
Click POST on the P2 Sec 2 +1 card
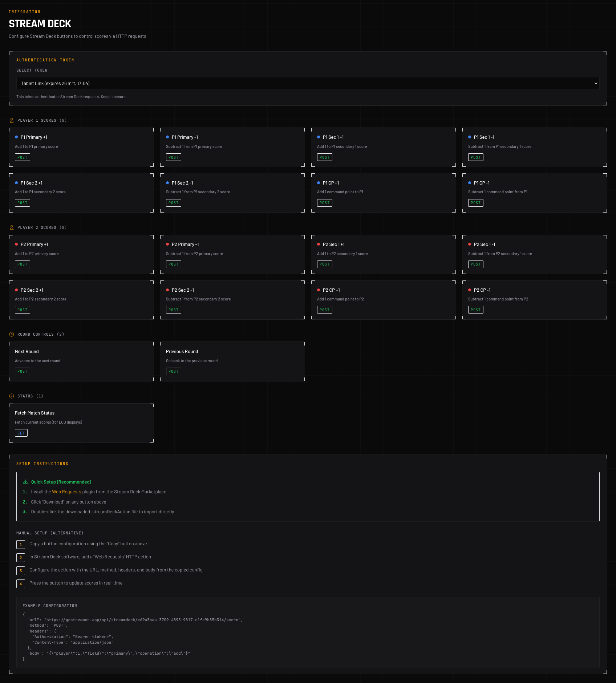coord(23,310)
